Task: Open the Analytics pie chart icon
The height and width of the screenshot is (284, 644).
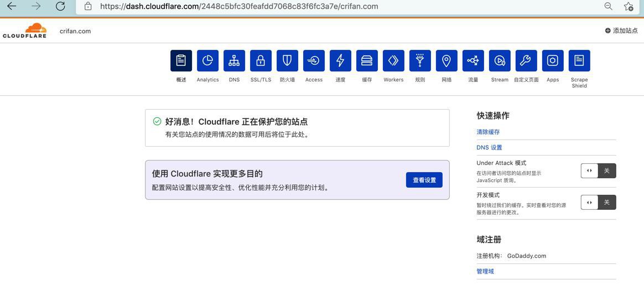Action: click(207, 61)
